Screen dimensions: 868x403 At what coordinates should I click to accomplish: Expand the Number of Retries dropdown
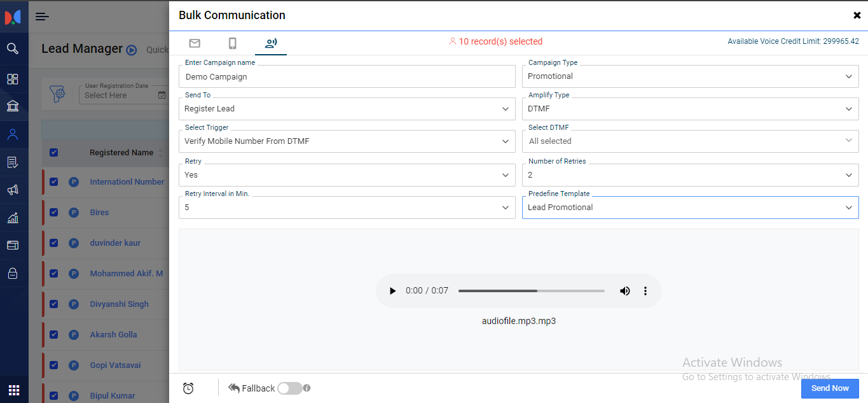[690, 175]
